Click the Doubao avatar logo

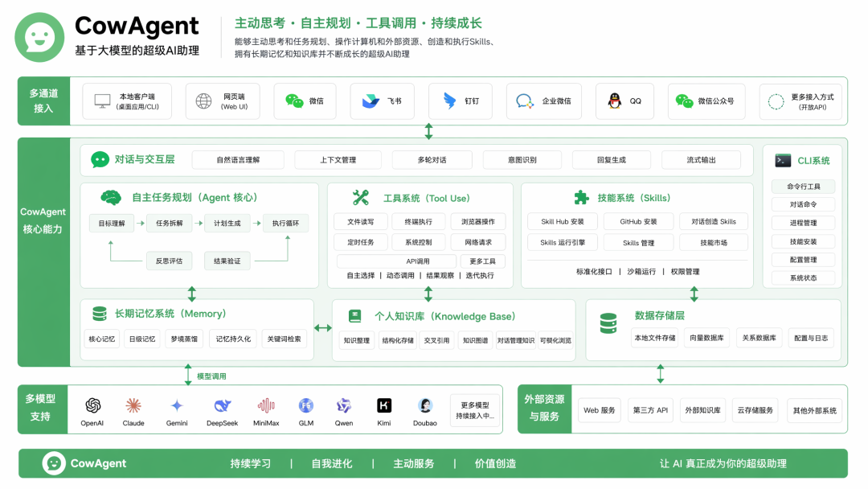(425, 405)
